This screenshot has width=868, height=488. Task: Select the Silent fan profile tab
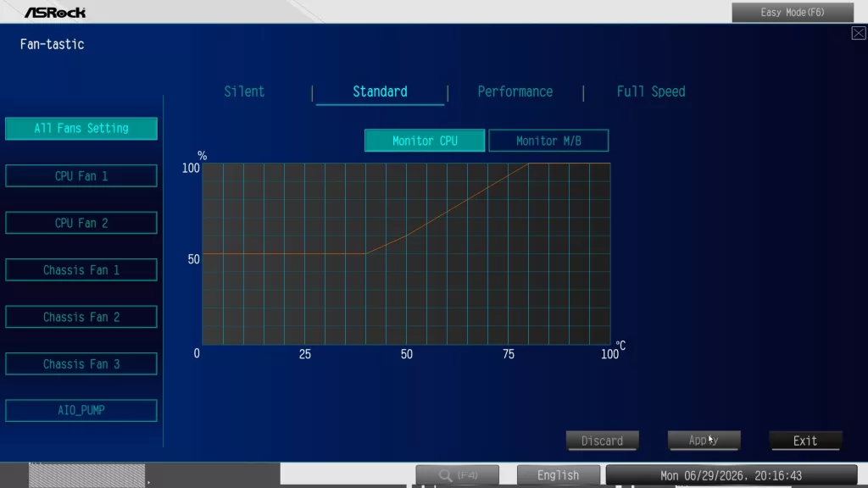click(x=244, y=91)
